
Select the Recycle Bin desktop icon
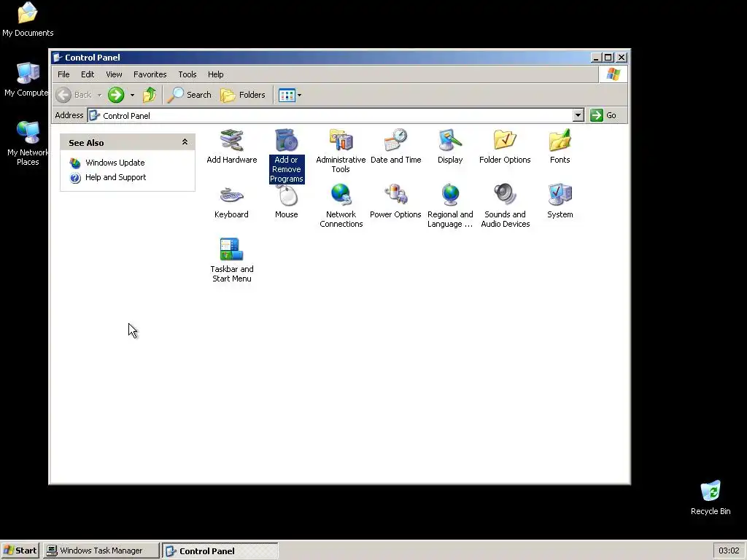pyautogui.click(x=711, y=497)
